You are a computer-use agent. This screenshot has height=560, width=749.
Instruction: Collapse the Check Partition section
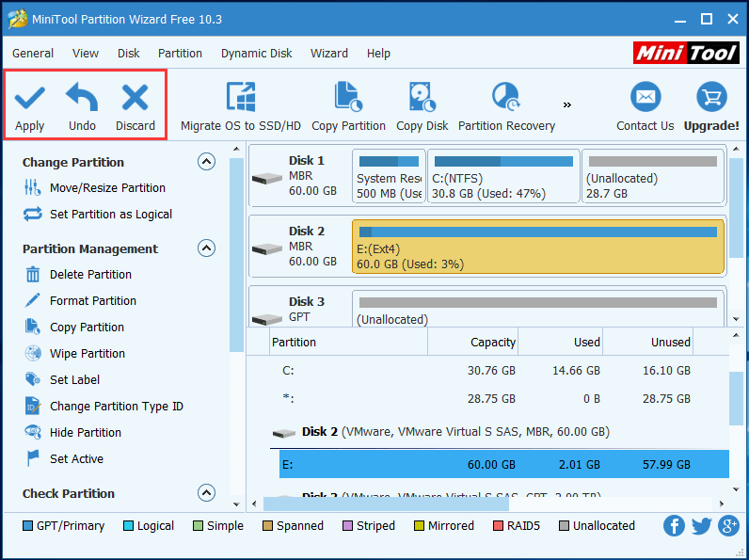[206, 493]
